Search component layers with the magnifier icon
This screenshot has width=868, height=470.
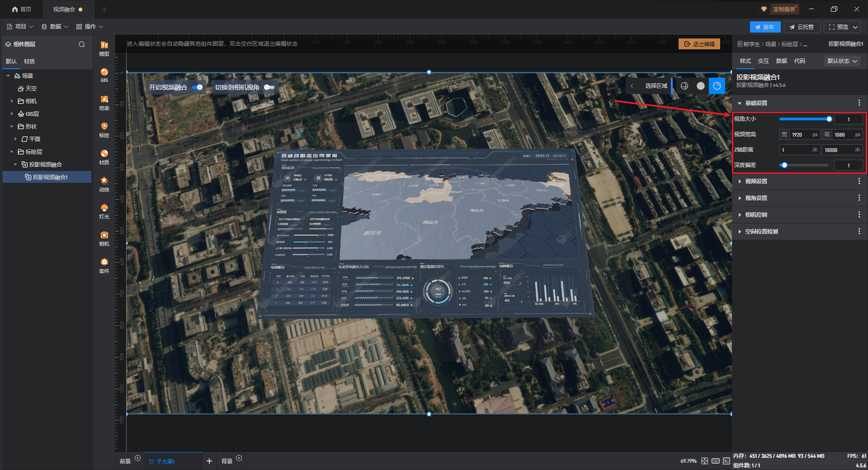[82, 44]
